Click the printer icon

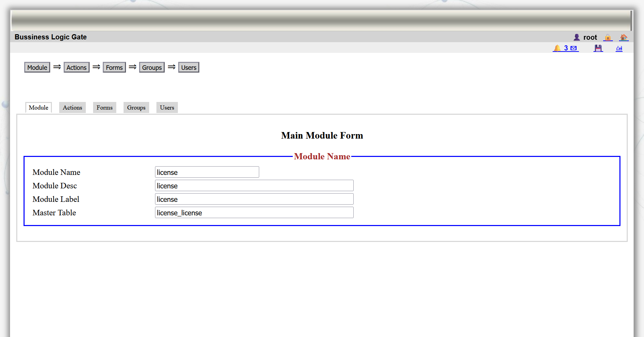619,48
